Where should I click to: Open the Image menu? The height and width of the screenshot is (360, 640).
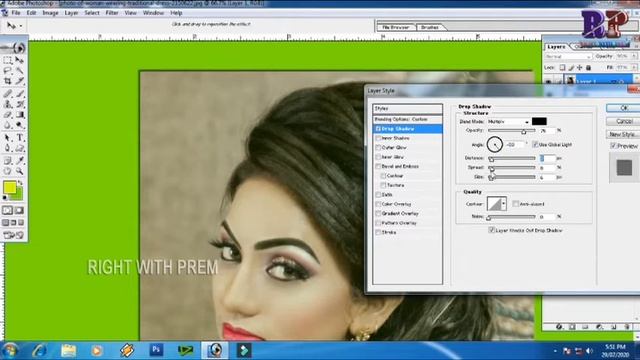click(x=50, y=13)
